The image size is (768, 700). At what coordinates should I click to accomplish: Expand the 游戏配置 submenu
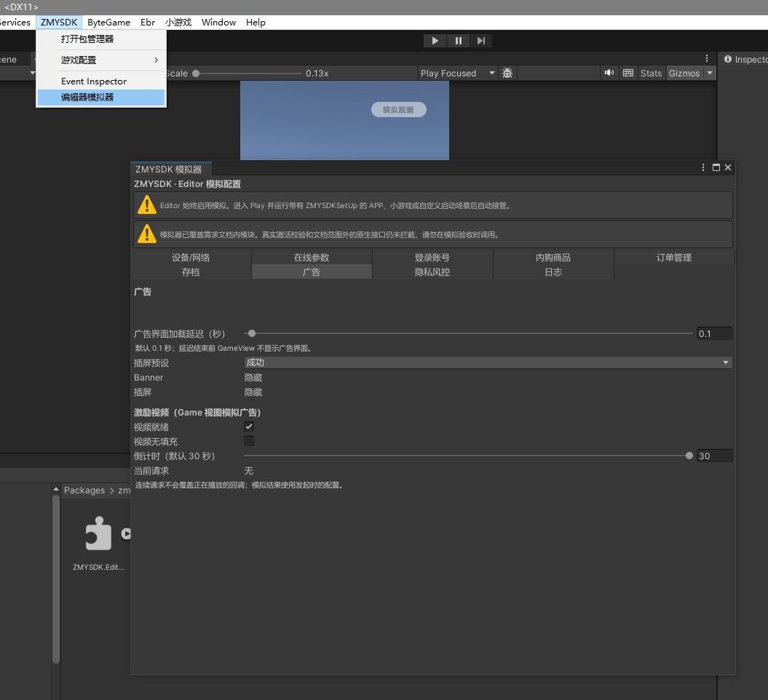[101, 60]
